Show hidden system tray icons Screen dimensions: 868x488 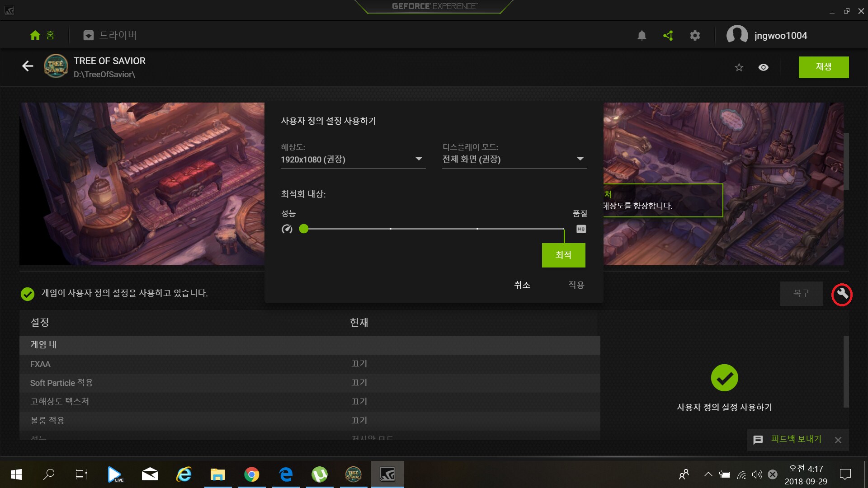pyautogui.click(x=708, y=474)
